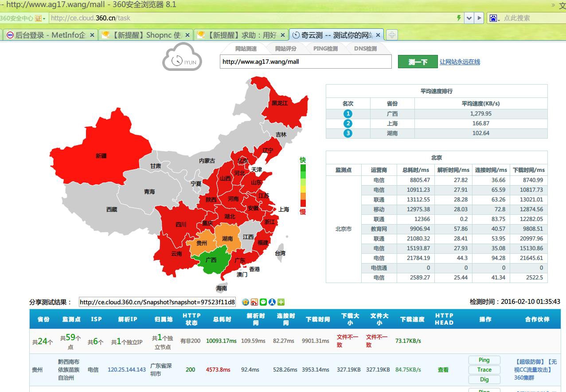Click the browser address bar

point(251,18)
